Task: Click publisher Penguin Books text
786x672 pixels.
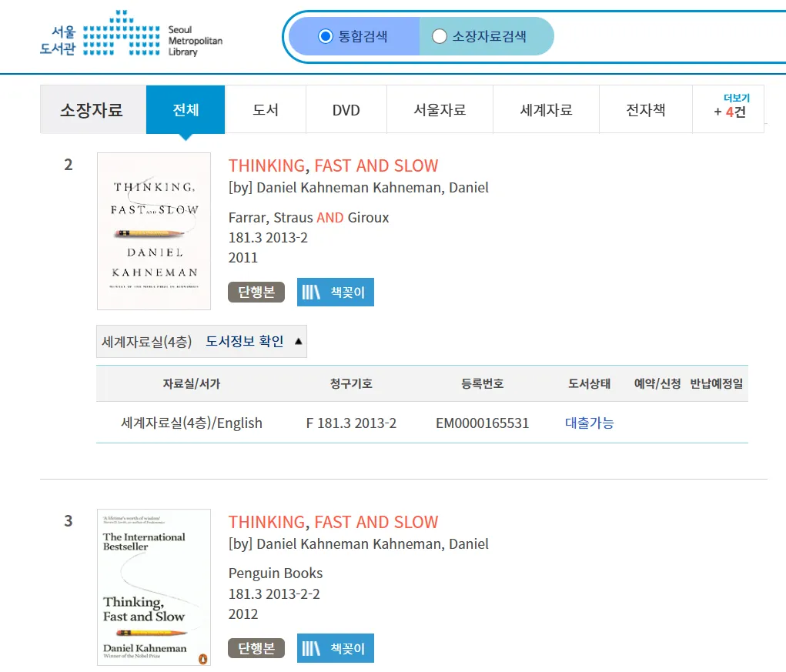Action: [x=276, y=573]
